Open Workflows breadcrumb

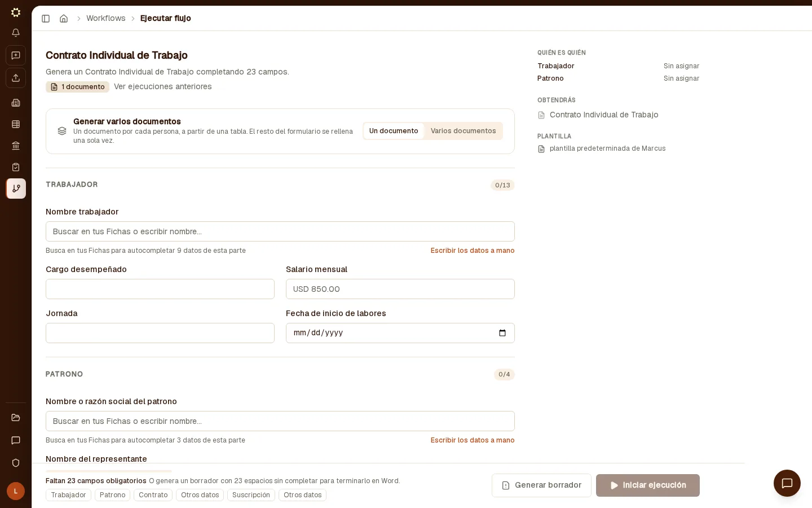point(106,19)
